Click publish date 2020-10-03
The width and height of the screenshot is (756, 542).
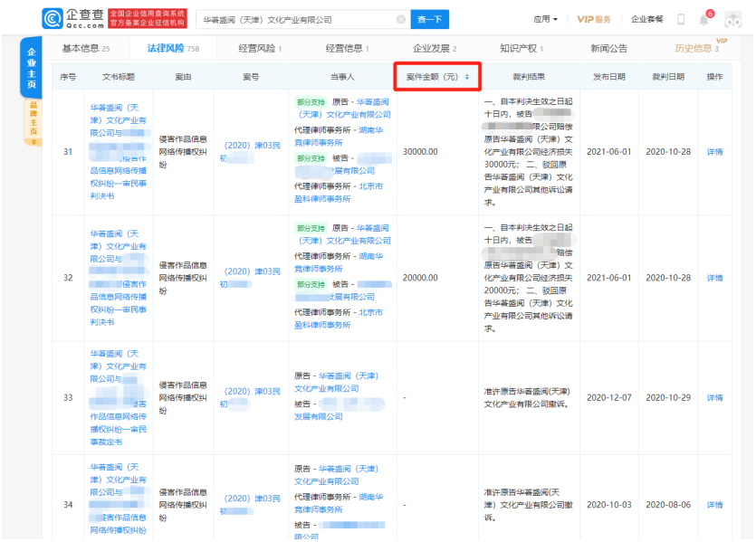coord(609,505)
